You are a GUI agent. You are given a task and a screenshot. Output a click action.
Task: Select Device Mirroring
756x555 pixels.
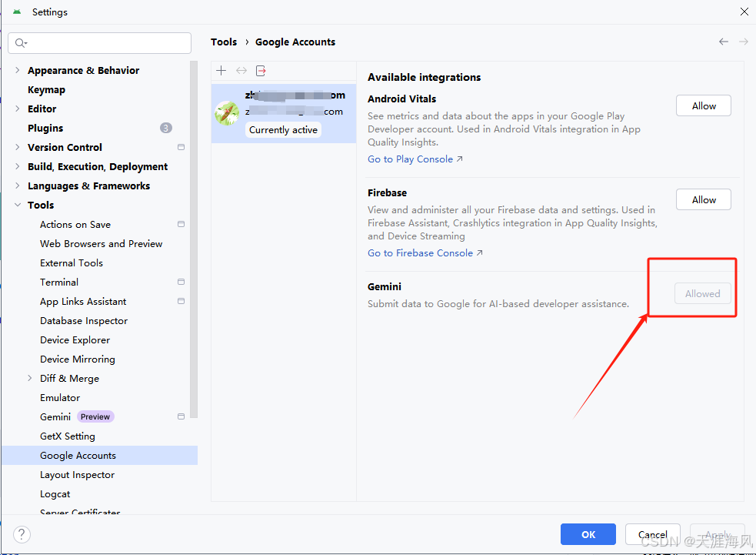(x=78, y=359)
